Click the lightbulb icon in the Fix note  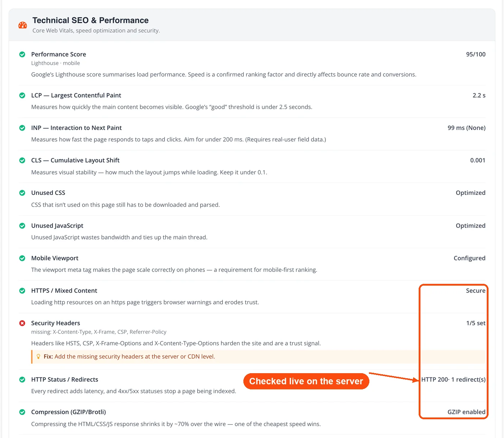pos(39,357)
